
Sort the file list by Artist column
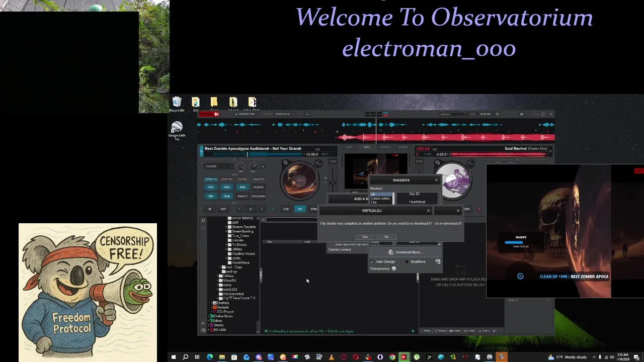[307, 242]
